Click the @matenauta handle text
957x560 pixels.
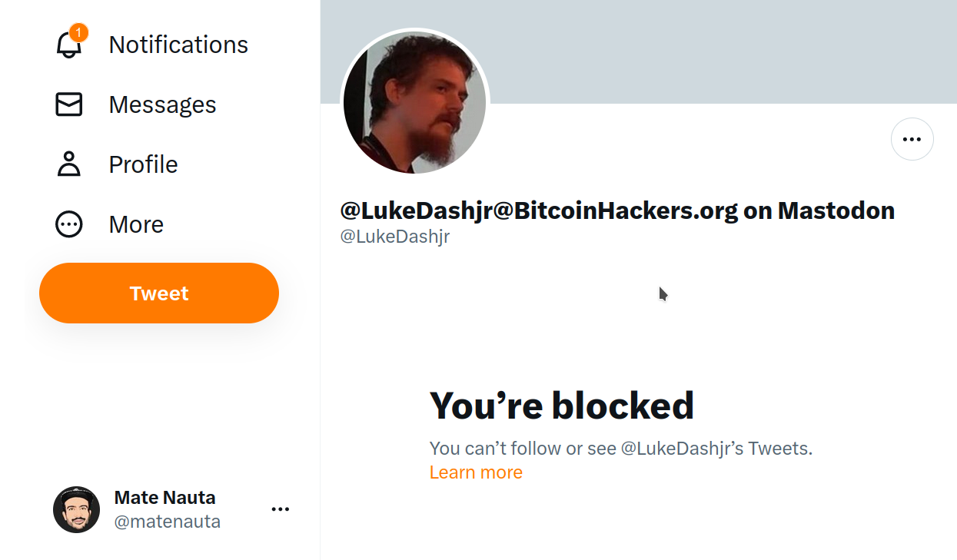click(168, 522)
